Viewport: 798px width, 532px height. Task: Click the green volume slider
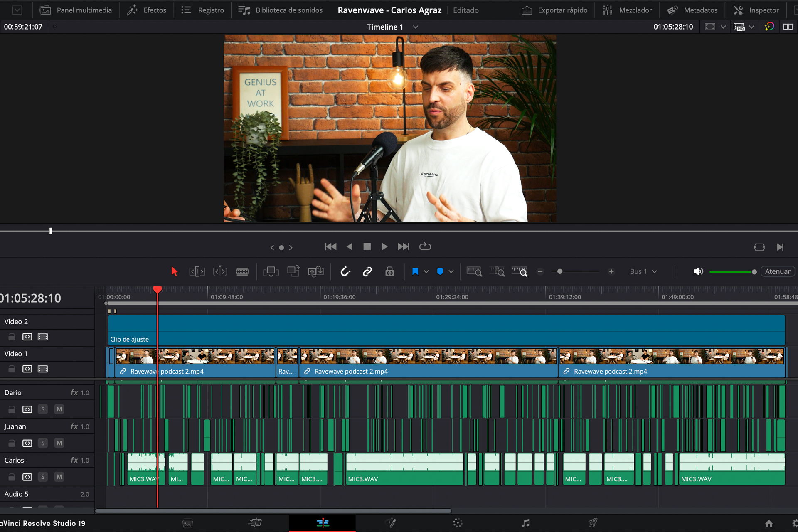732,271
